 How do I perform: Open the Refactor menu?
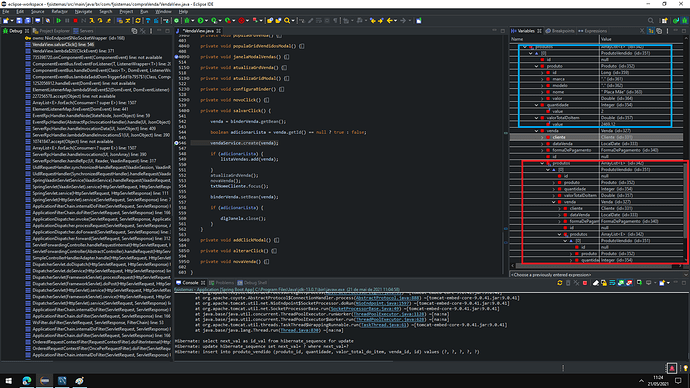59,11
